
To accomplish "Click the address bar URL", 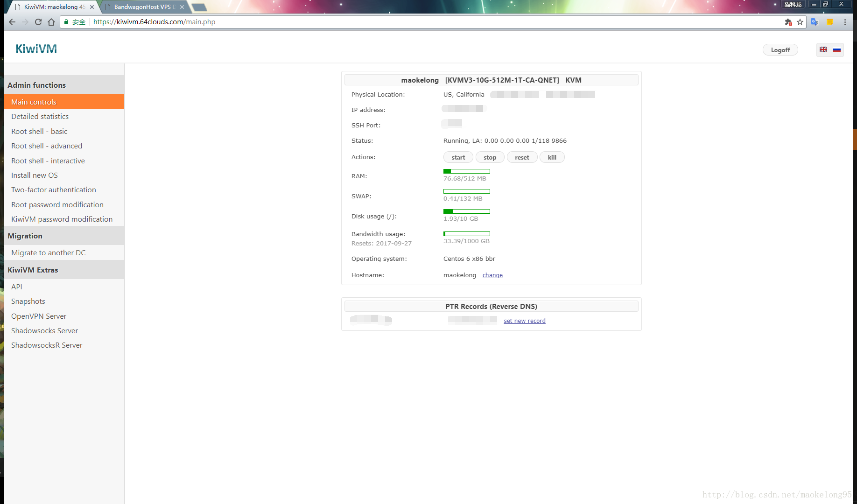I will [154, 22].
